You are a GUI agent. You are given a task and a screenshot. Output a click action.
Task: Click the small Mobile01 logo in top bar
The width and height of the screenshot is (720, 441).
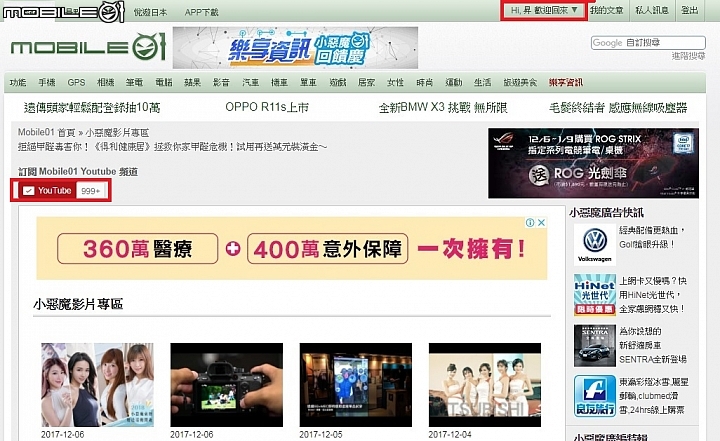point(63,11)
